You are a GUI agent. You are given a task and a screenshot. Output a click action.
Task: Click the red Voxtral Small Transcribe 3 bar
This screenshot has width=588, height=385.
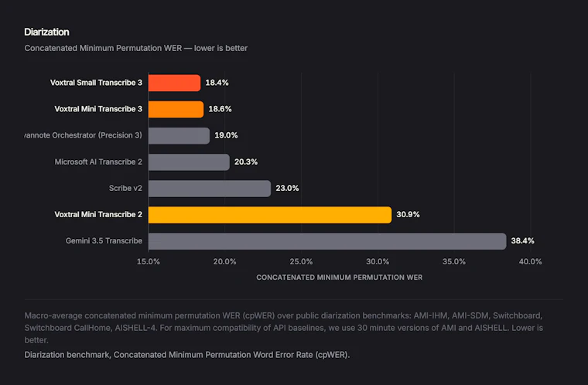174,83
